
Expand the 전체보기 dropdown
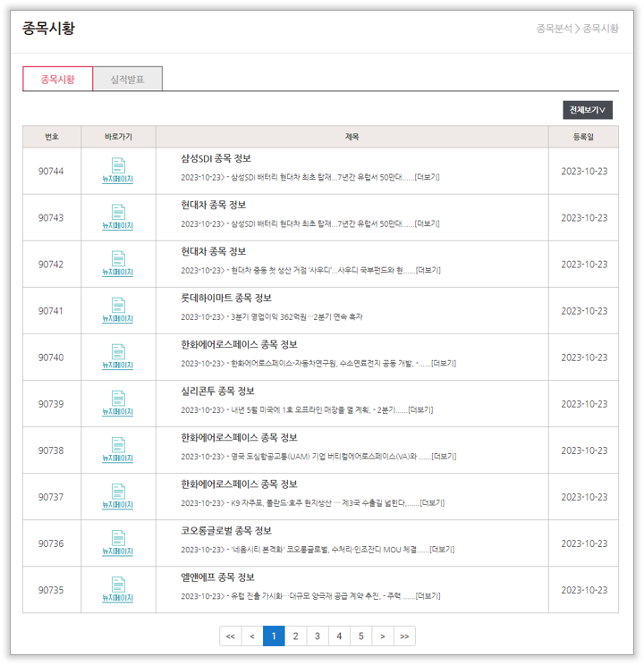[588, 110]
